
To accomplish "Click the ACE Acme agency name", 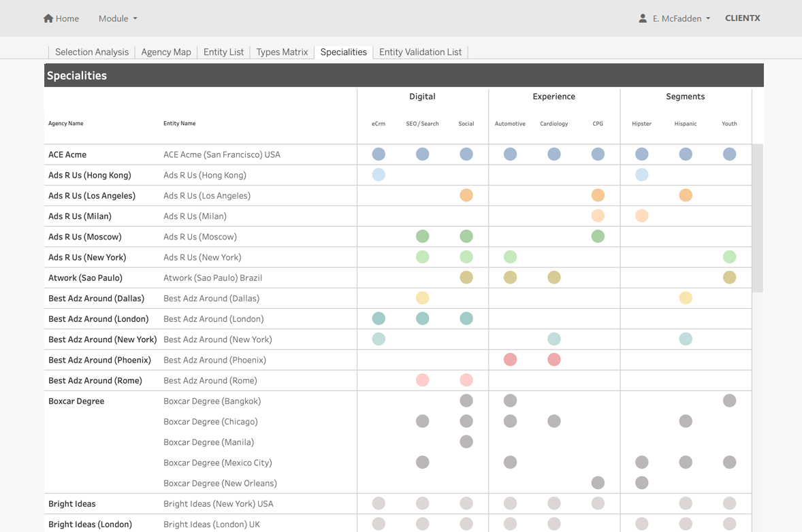I will (x=67, y=154).
